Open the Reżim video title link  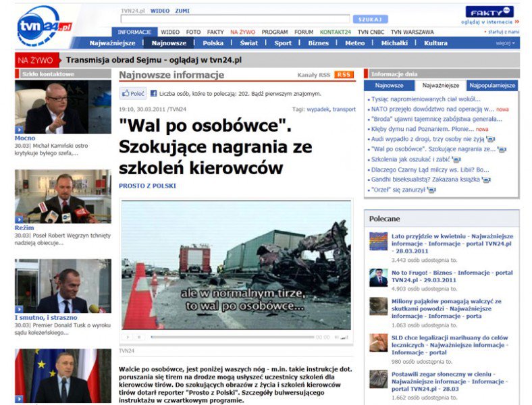(x=24, y=228)
